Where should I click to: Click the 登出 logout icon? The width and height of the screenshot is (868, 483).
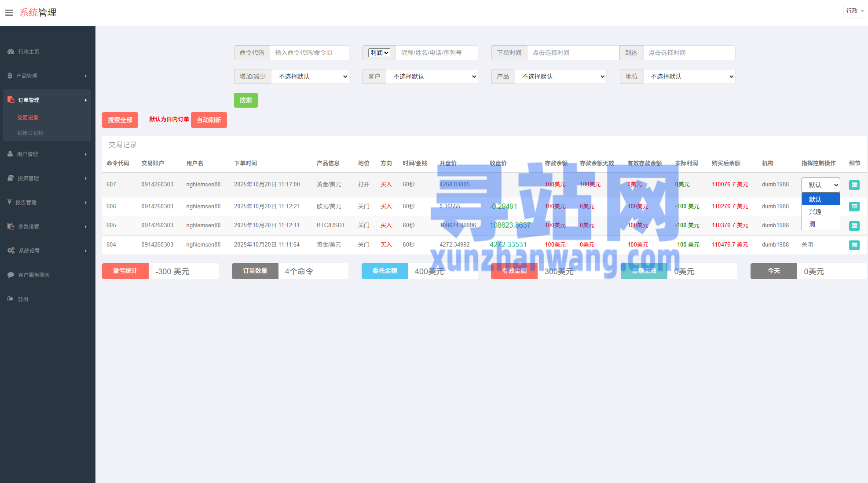[x=11, y=299]
